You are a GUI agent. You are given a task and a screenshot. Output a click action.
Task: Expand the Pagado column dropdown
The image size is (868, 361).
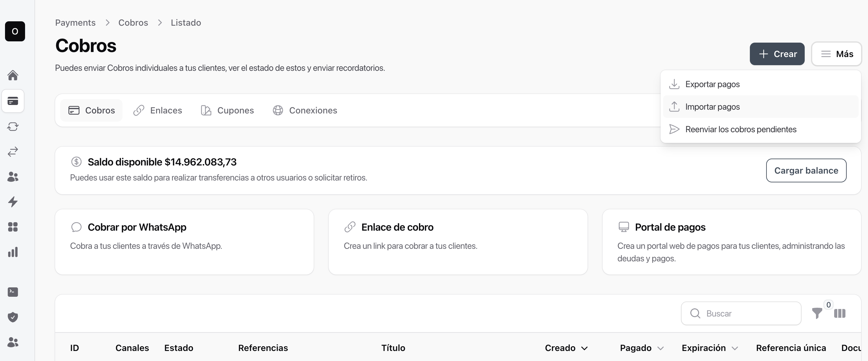point(661,348)
